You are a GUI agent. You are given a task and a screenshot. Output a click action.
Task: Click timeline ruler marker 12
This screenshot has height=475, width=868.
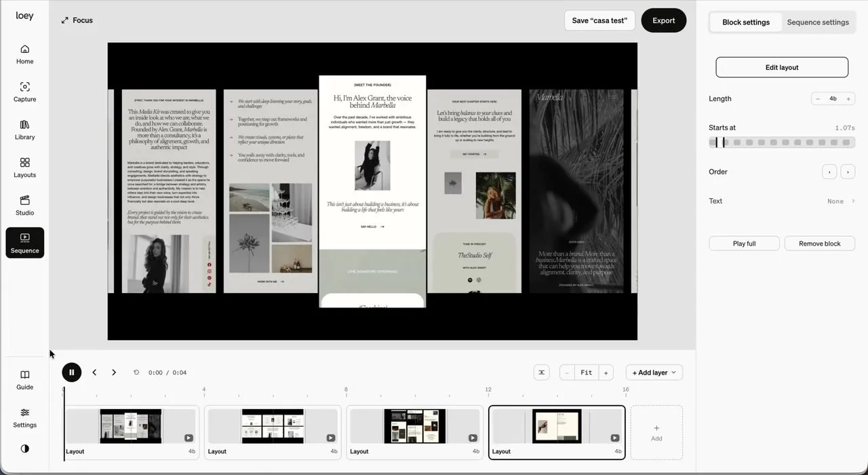point(488,389)
